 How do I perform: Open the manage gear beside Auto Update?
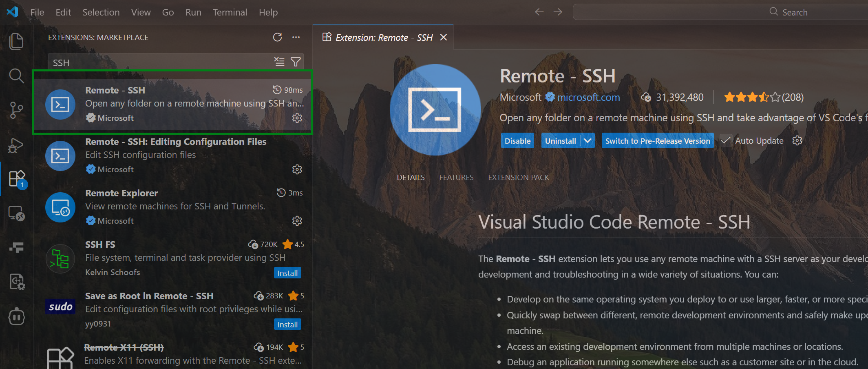[x=797, y=141]
